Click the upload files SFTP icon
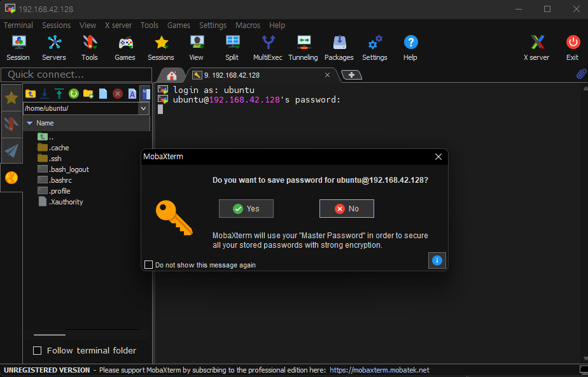The width and height of the screenshot is (588, 377). (x=59, y=94)
